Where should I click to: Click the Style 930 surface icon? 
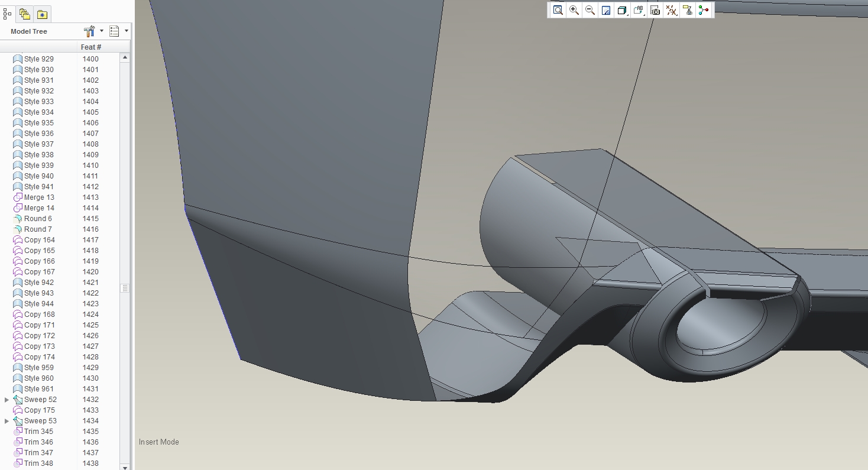click(18, 70)
